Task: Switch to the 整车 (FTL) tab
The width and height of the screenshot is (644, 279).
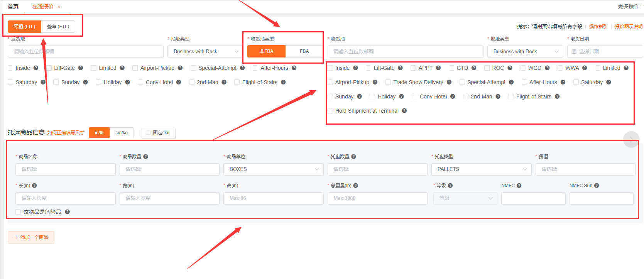Action: [58, 27]
